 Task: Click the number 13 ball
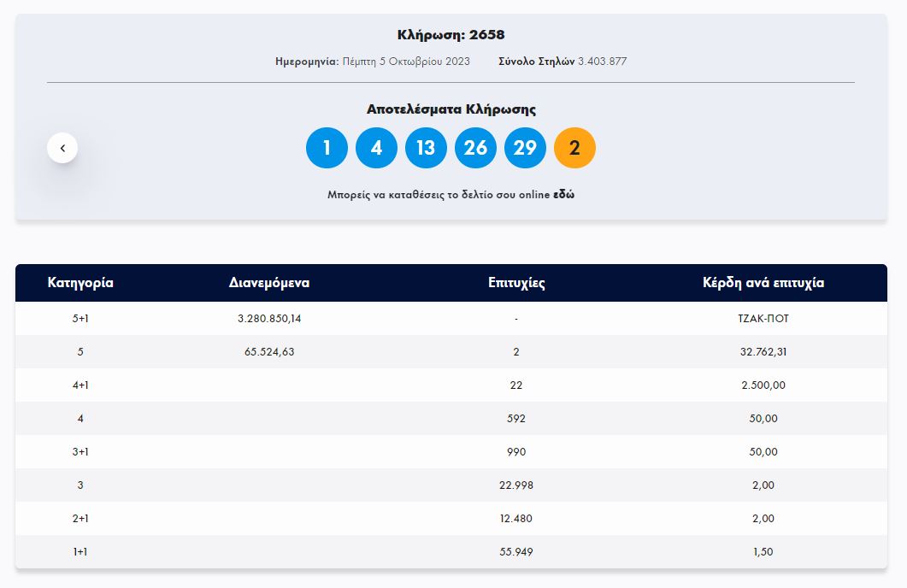click(x=426, y=147)
